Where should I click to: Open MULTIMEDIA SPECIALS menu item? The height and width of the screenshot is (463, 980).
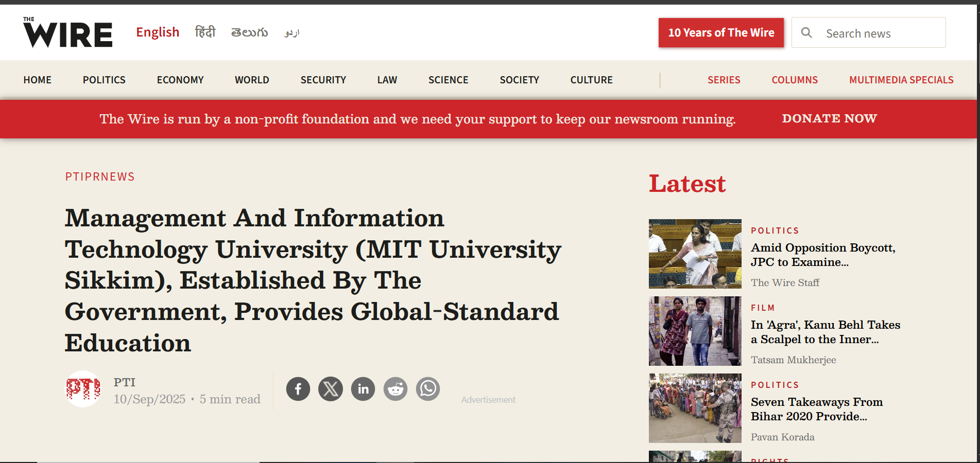coord(901,80)
